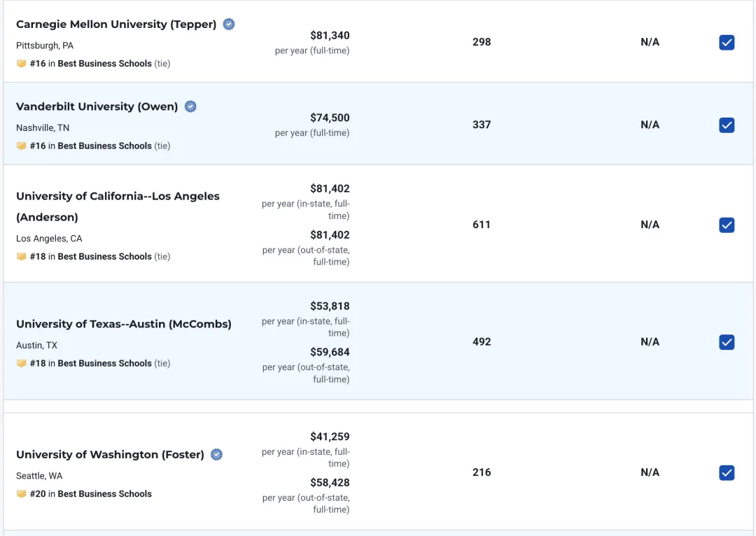Open Best Business Schools link under Carnegie Mellon

click(x=104, y=64)
